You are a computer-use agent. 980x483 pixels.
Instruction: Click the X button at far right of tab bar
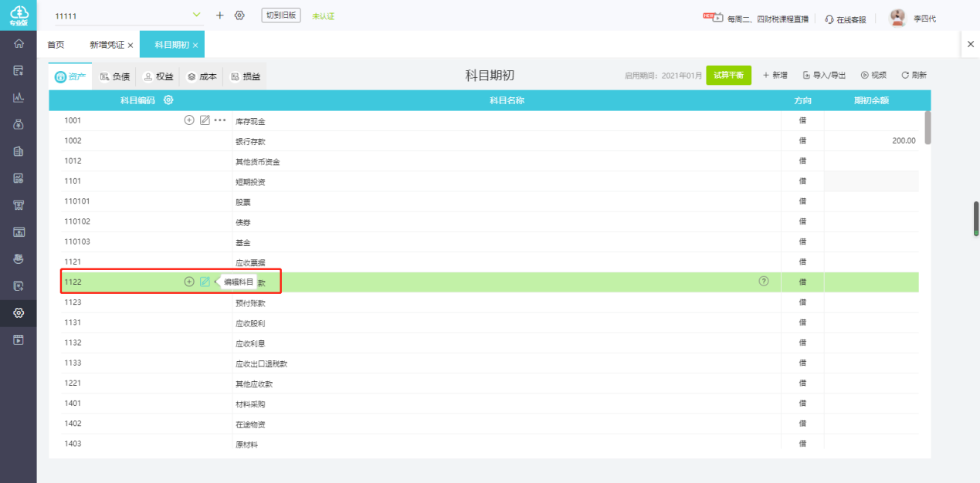coord(971,45)
